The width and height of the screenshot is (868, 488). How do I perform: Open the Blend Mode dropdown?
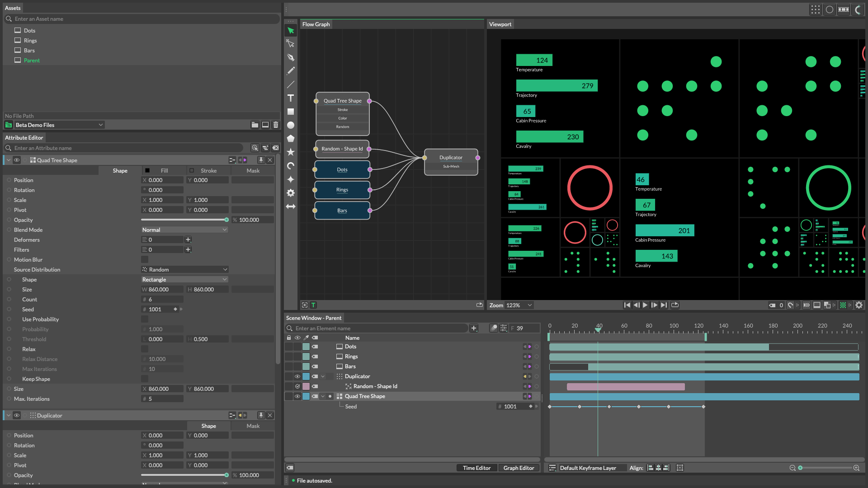[184, 230]
